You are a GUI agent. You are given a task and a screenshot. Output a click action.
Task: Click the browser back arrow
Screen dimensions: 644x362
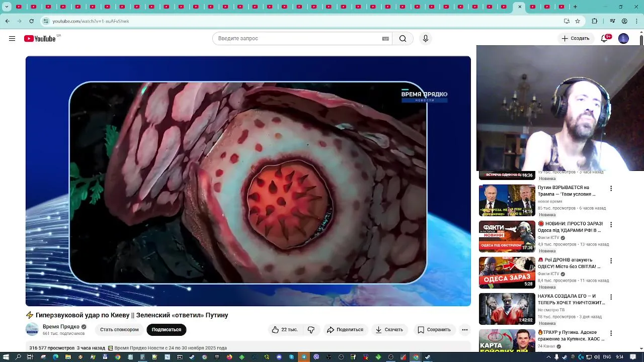point(7,21)
